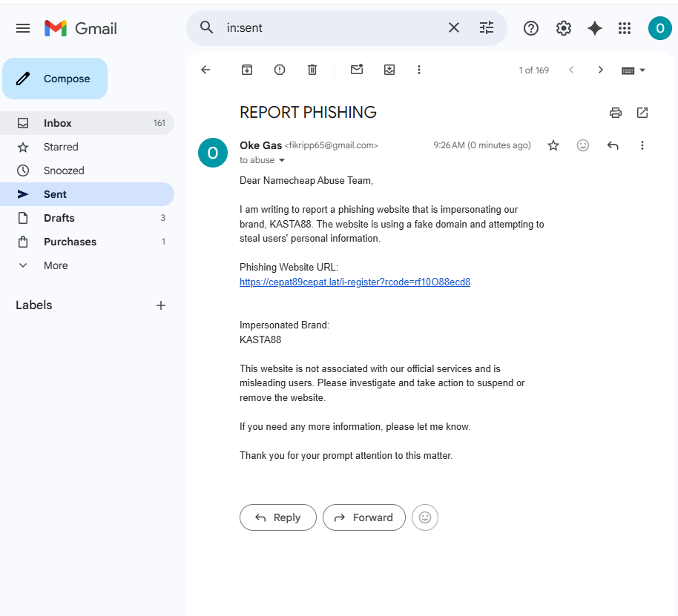
Task: Archive this email with the archive icon
Action: pyautogui.click(x=247, y=70)
